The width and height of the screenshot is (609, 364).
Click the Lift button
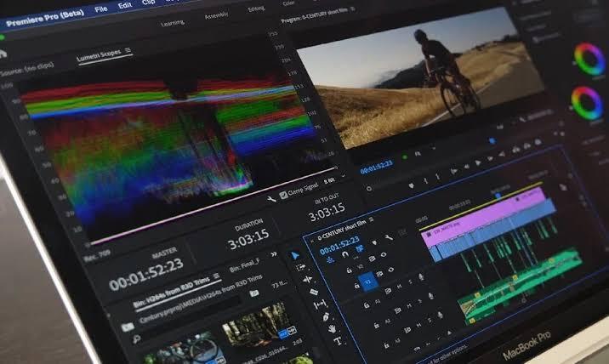[516, 150]
